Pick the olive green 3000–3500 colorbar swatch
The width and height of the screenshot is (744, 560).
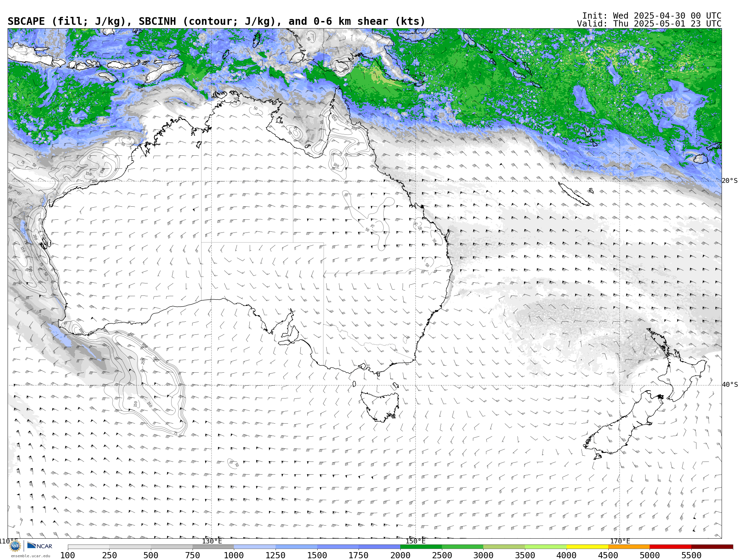[x=504, y=547]
